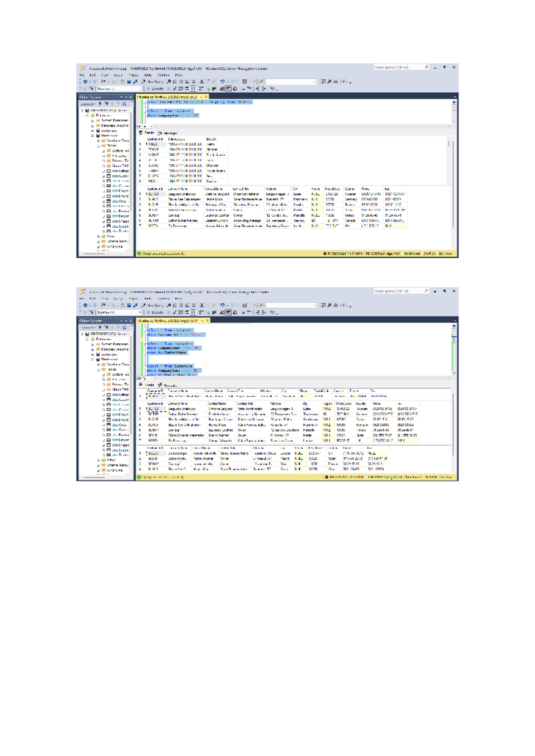Open the Tools menu in upper SSMS window

pos(148,75)
